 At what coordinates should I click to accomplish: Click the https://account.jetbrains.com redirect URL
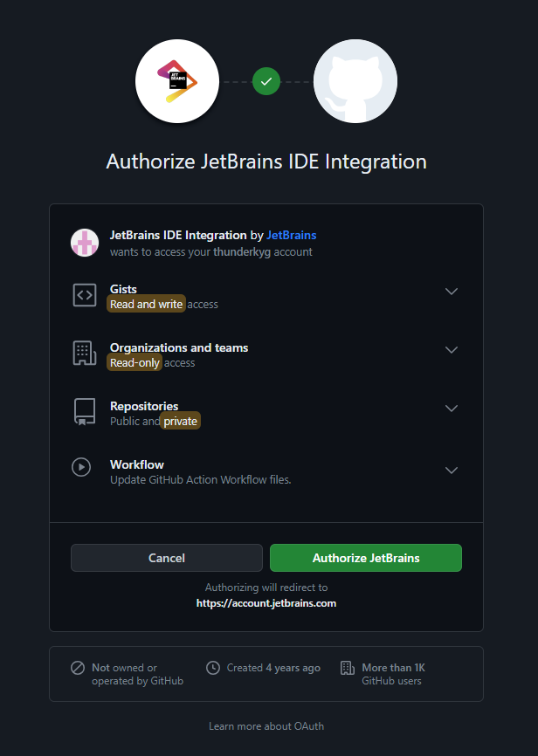pyautogui.click(x=266, y=603)
